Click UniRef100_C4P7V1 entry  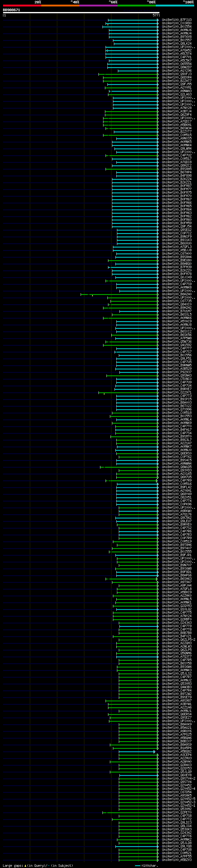[177, 57]
